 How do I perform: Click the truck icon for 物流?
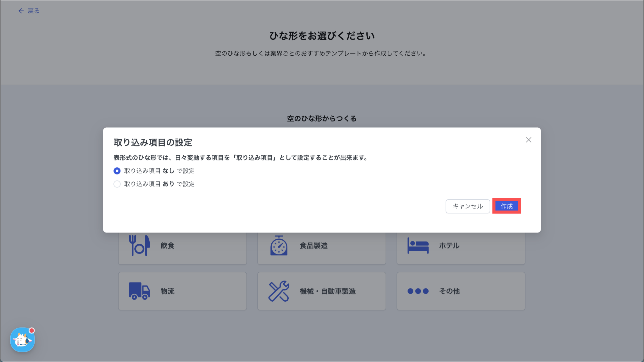click(x=139, y=291)
